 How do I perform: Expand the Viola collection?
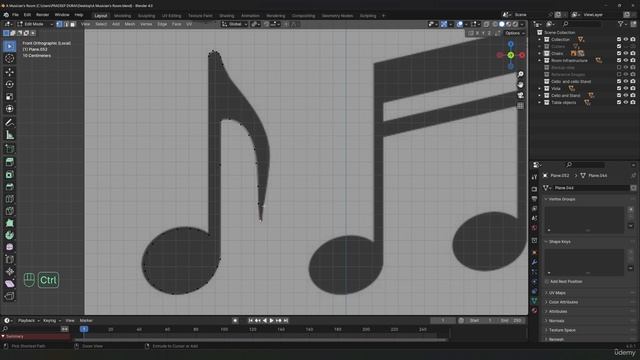point(540,88)
